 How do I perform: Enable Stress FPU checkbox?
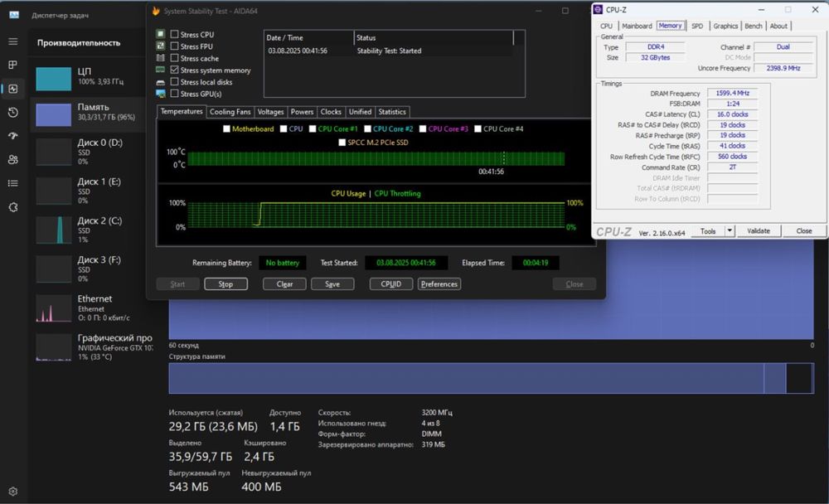tap(174, 46)
